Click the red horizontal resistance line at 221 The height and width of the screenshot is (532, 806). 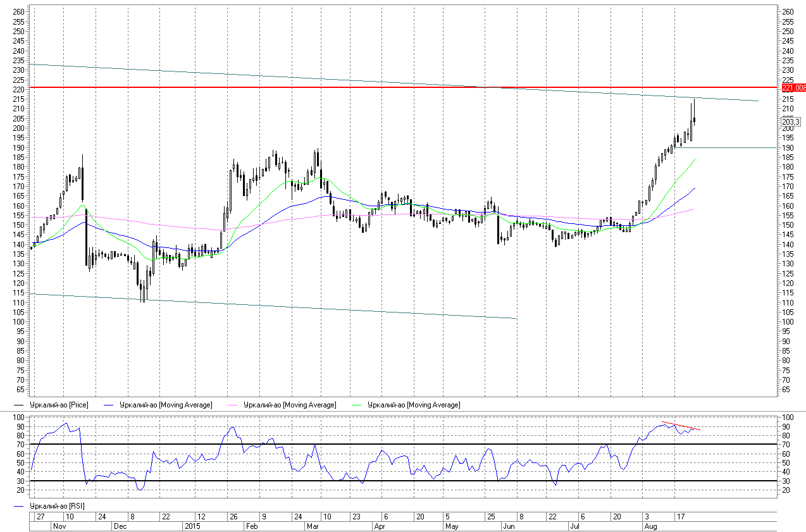coord(253,87)
